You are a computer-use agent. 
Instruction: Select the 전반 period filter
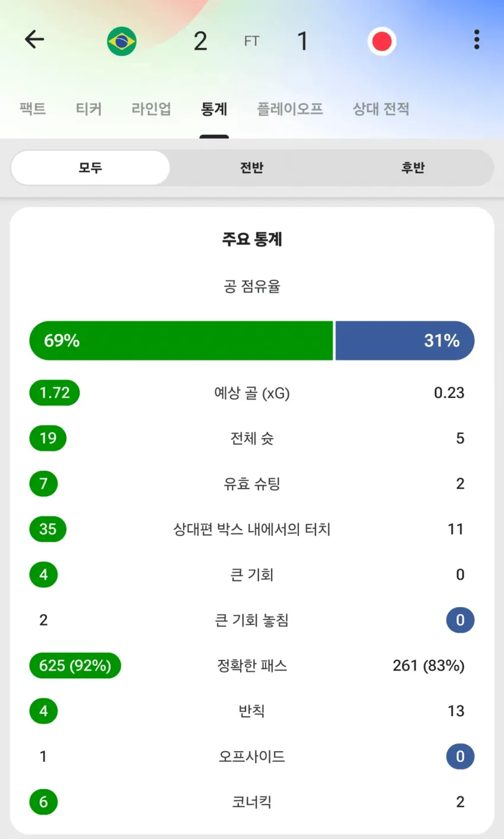251,168
